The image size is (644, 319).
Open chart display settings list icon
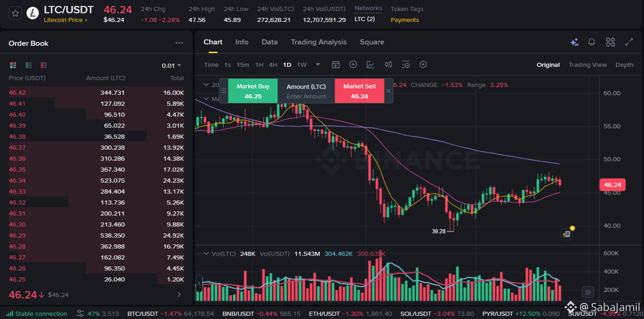click(406, 65)
